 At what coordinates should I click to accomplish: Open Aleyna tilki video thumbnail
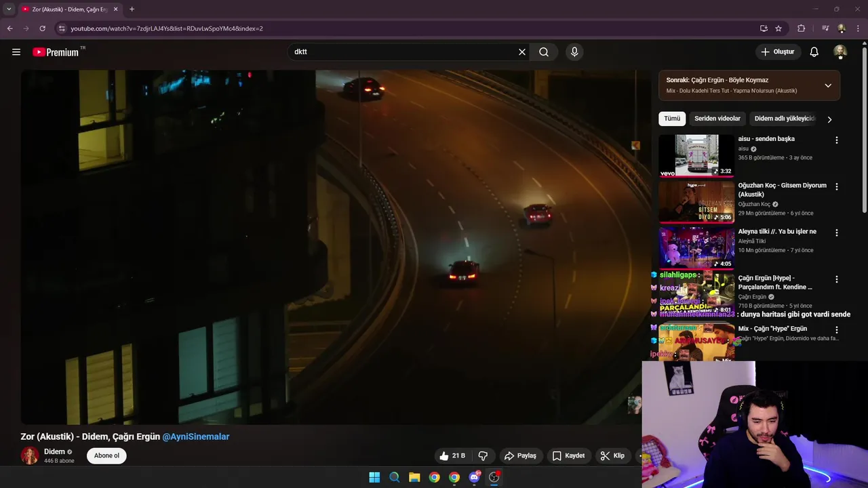(696, 248)
